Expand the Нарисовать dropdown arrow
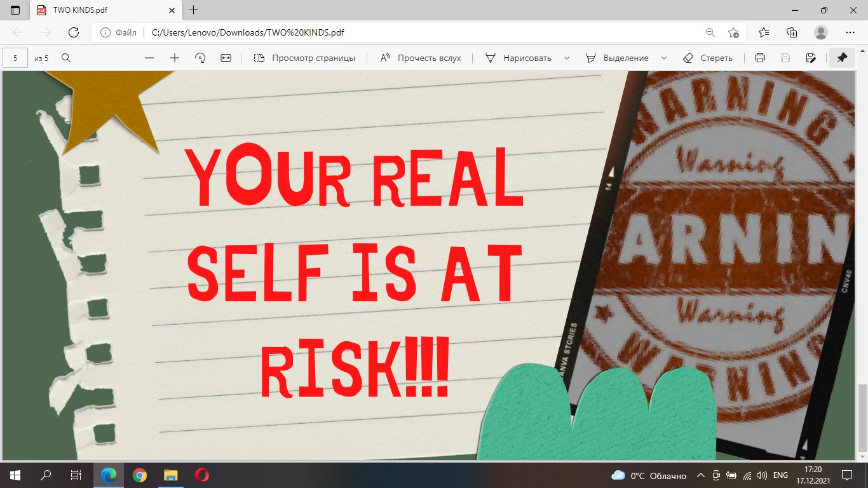The width and height of the screenshot is (868, 488). pos(567,58)
